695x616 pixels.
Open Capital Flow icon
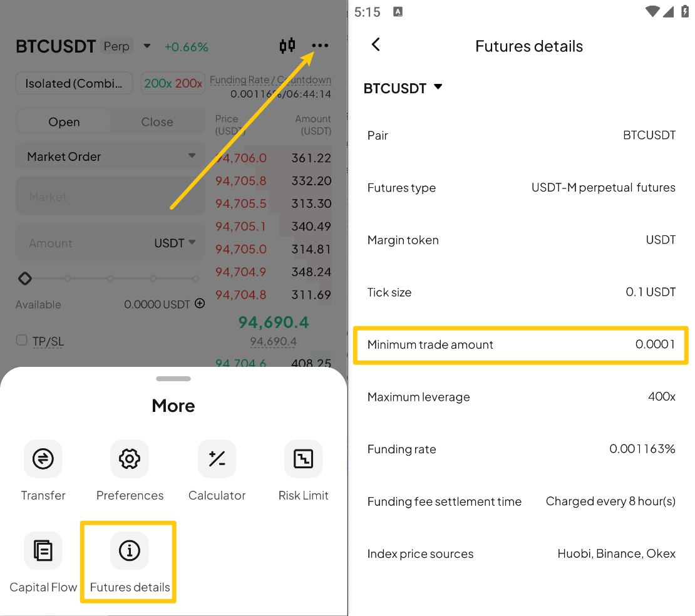tap(43, 550)
